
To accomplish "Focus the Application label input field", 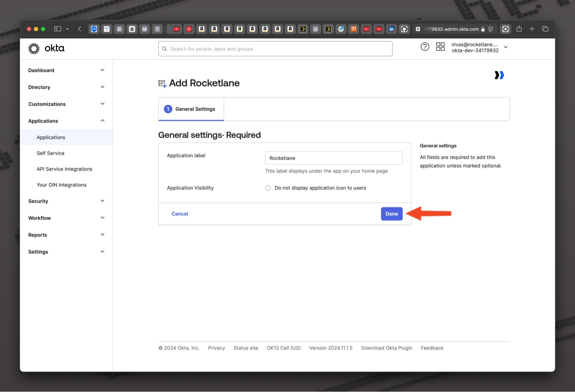I will 333,158.
